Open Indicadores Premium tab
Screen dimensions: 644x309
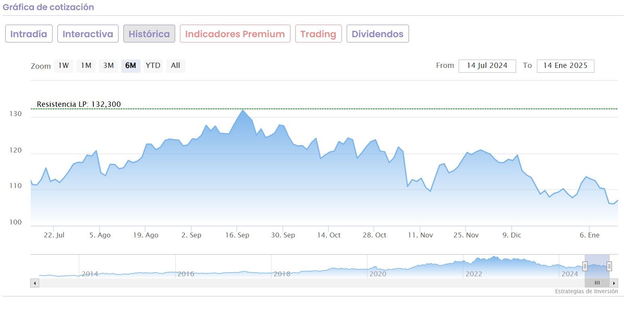(x=235, y=34)
